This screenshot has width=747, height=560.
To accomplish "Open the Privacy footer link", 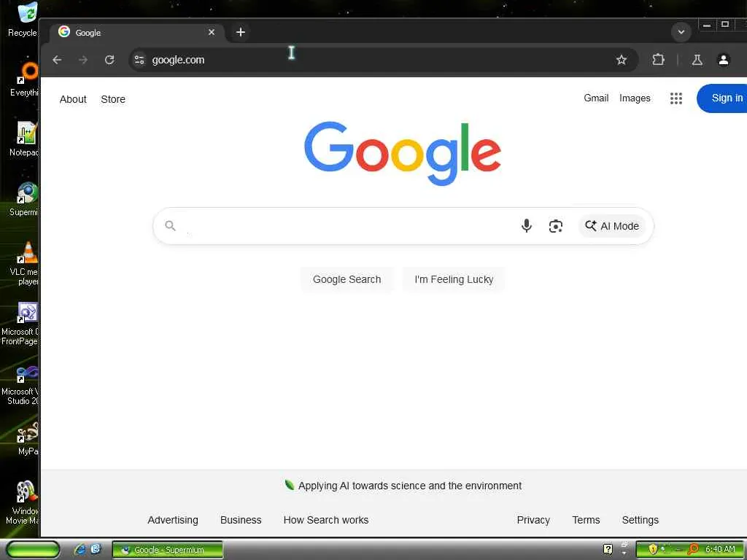I will coord(533,520).
